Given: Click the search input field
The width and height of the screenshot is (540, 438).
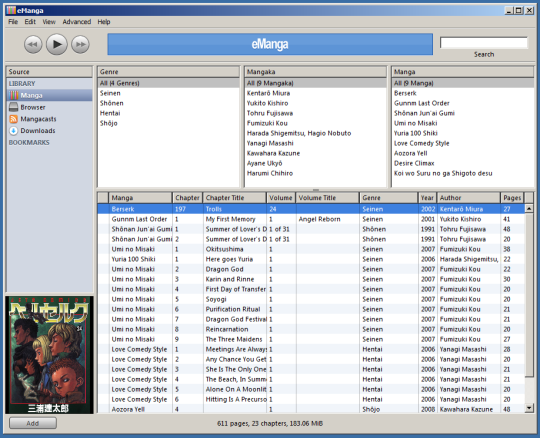Looking at the screenshot, I should coord(484,43).
